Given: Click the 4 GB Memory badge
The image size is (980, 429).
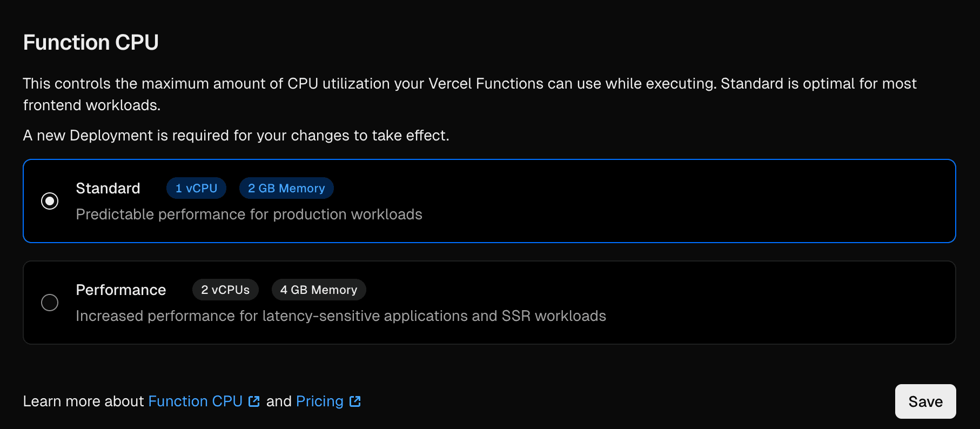Looking at the screenshot, I should tap(318, 290).
